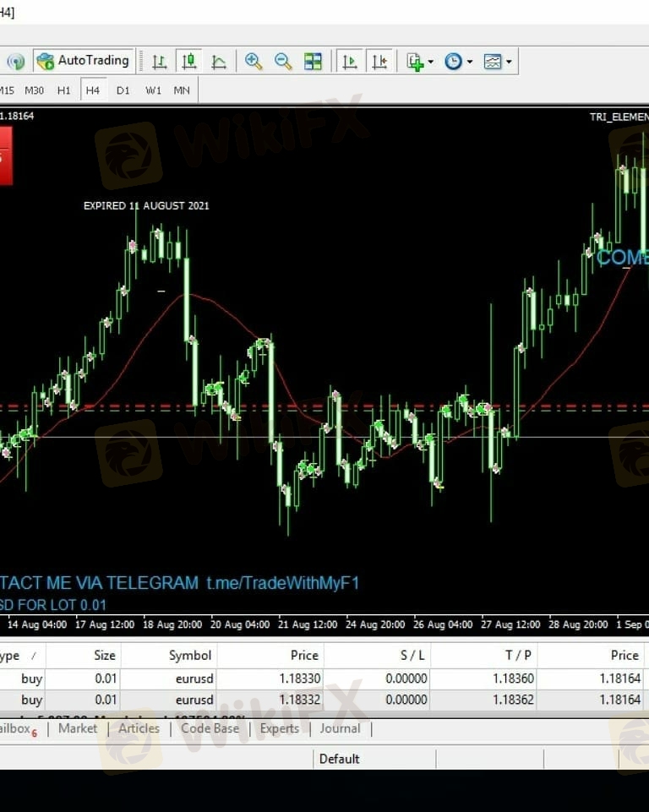Select the H4 timeframe
Image resolution: width=649 pixels, height=812 pixels.
coord(92,90)
